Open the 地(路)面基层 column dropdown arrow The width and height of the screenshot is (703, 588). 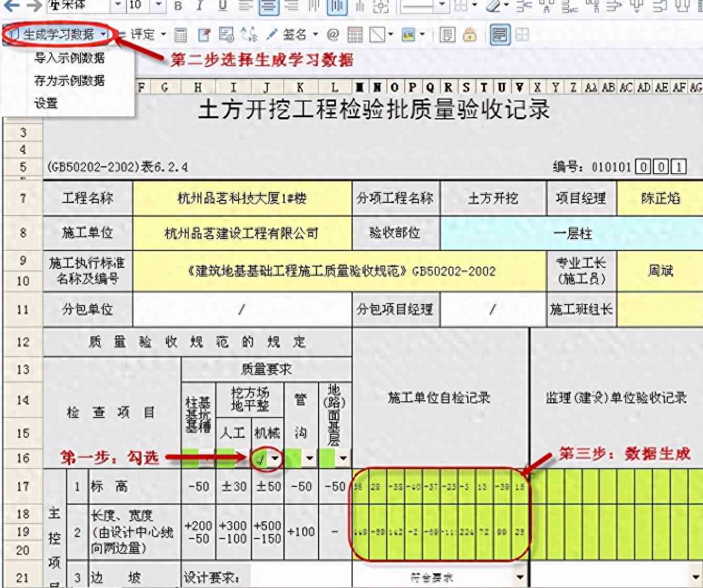[343, 459]
